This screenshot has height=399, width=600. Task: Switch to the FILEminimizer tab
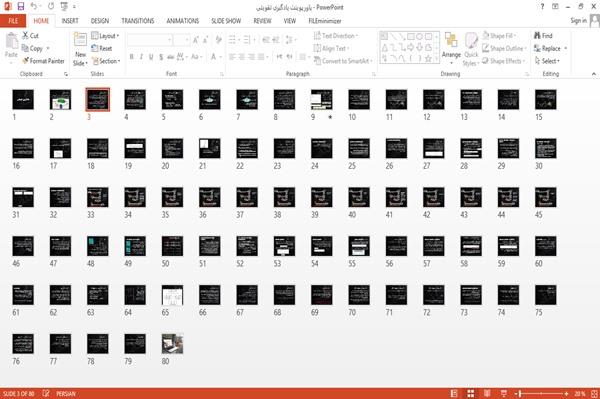(325, 21)
